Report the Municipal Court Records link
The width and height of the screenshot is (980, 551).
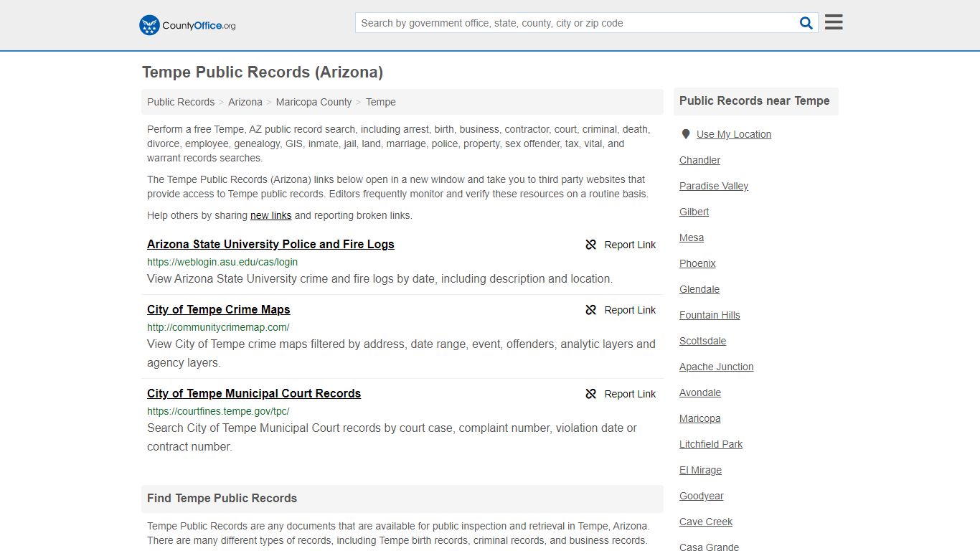621,394
